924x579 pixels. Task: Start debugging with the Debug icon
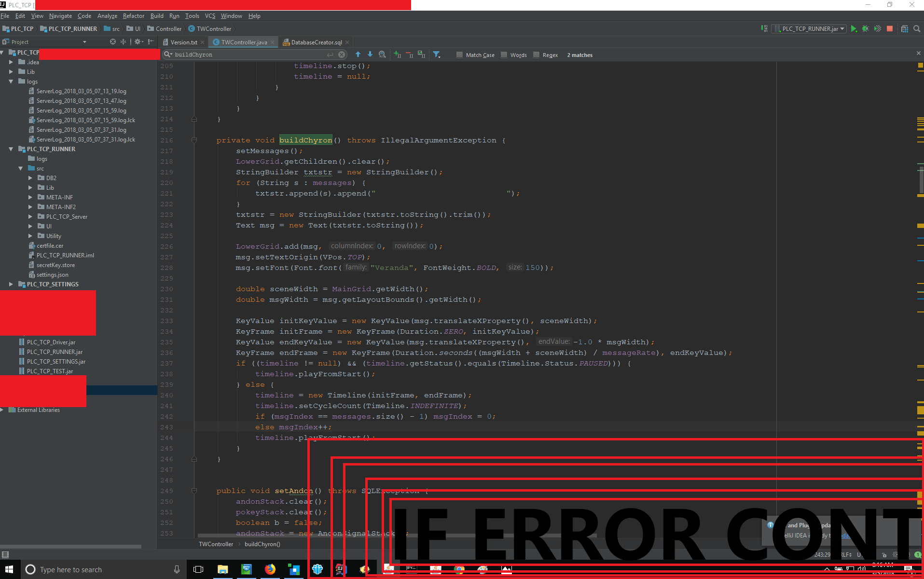click(x=865, y=29)
